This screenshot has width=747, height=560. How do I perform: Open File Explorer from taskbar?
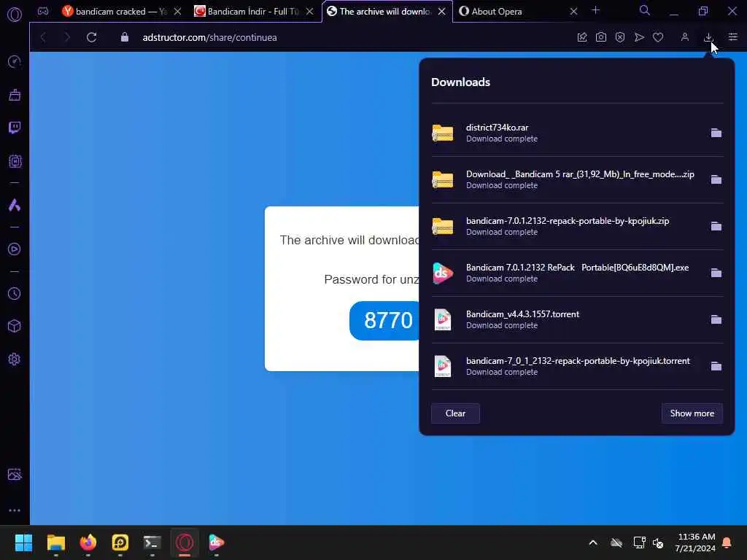tap(55, 542)
